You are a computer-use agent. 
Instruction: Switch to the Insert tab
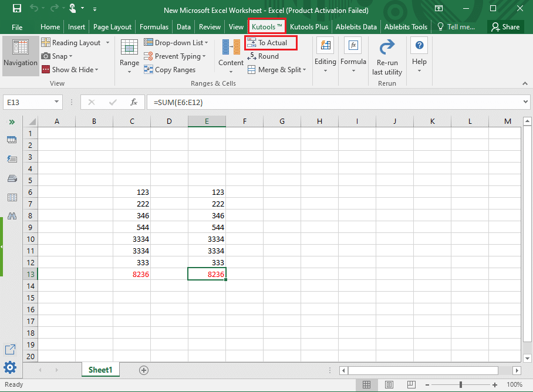click(76, 27)
